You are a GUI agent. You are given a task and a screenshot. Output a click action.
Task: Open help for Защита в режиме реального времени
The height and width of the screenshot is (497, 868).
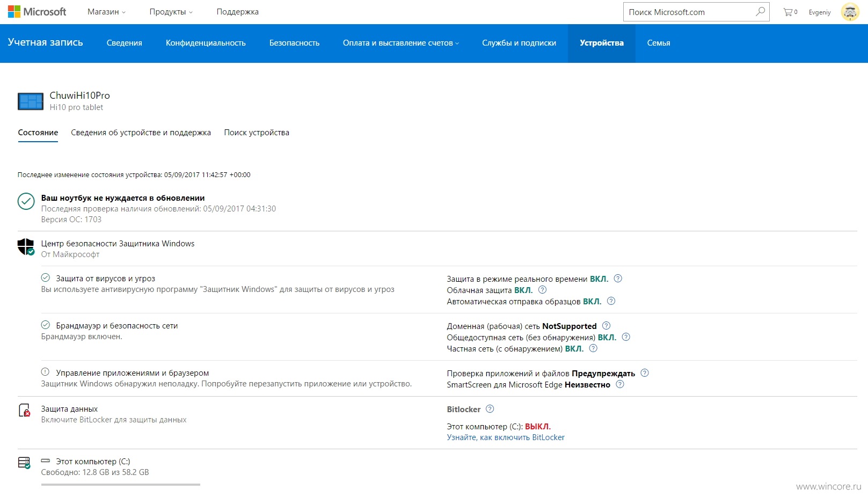click(618, 278)
